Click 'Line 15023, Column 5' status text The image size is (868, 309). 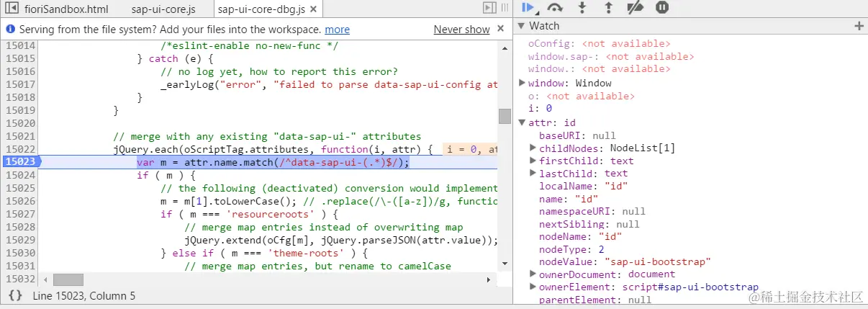(x=84, y=296)
